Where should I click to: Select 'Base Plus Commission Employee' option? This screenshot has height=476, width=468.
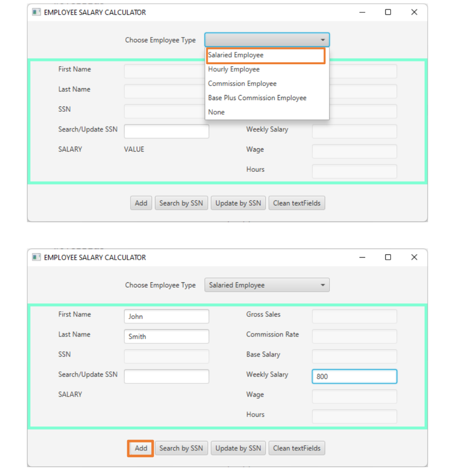pos(257,98)
